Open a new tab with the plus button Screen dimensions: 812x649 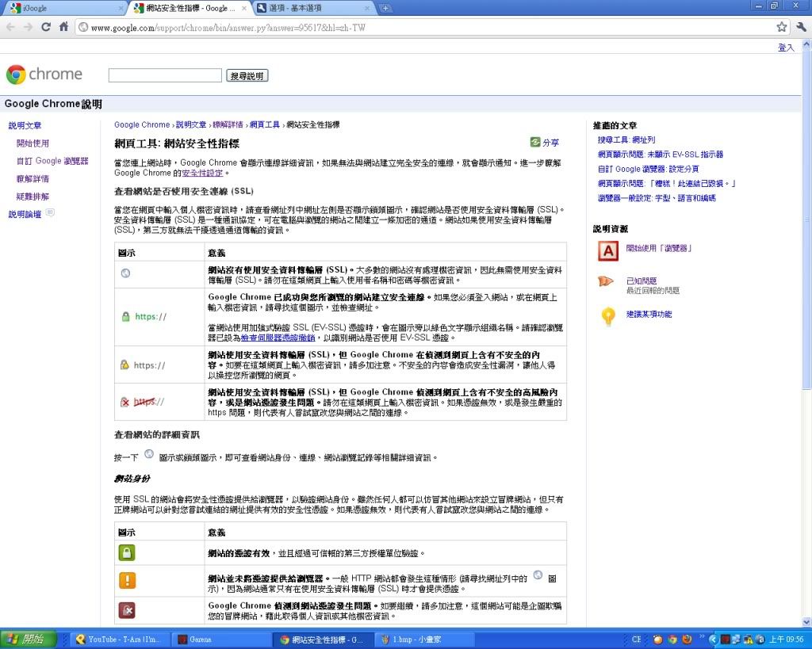pos(385,8)
